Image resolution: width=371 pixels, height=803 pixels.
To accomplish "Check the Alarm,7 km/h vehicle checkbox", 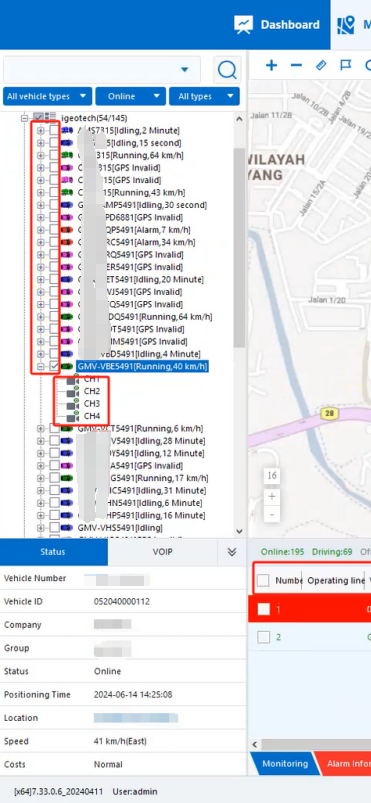I will (54, 230).
